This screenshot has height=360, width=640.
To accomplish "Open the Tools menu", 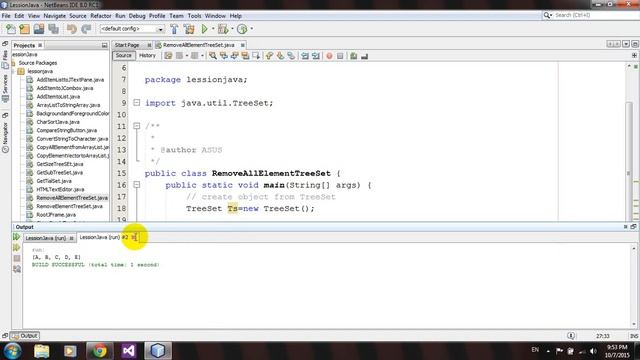I will (194, 16).
